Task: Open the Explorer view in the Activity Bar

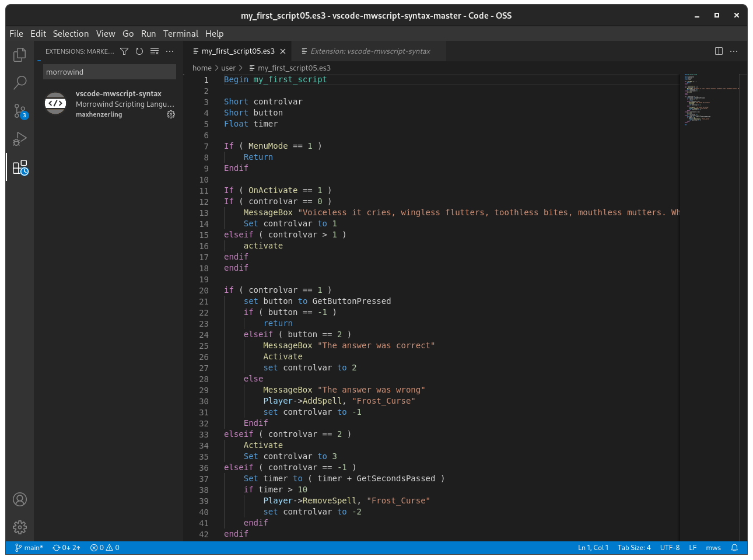Action: click(19, 54)
